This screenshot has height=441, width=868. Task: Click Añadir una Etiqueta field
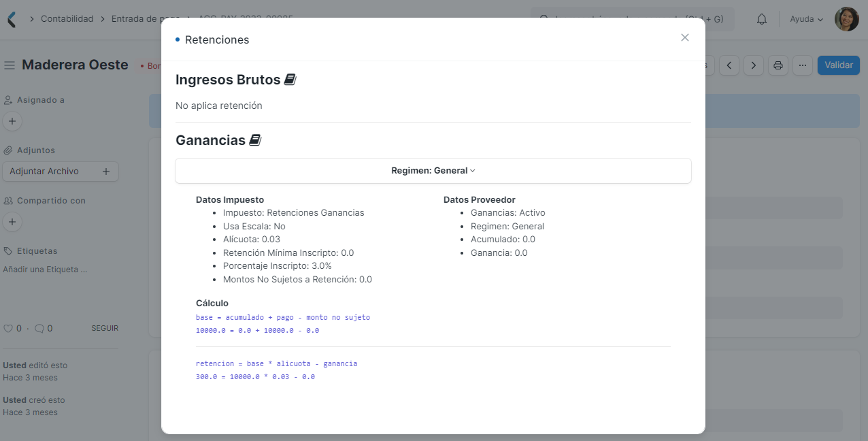click(45, 269)
